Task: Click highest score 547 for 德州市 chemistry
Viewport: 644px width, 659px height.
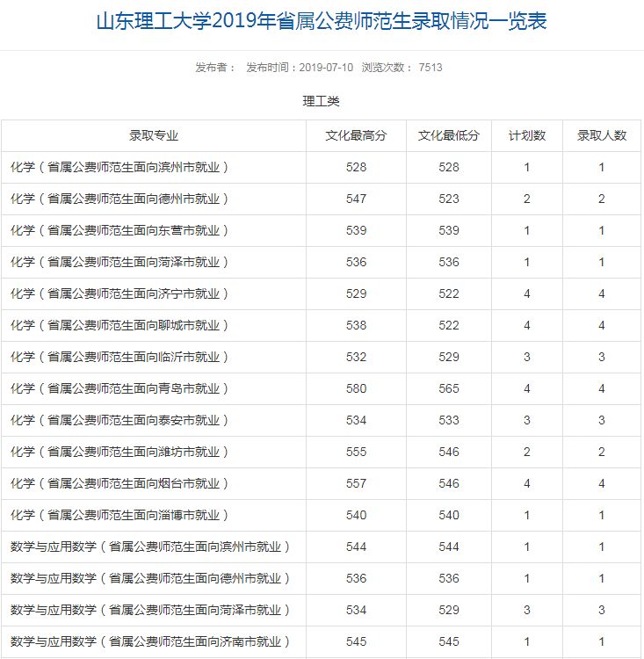Action: pyautogui.click(x=356, y=199)
